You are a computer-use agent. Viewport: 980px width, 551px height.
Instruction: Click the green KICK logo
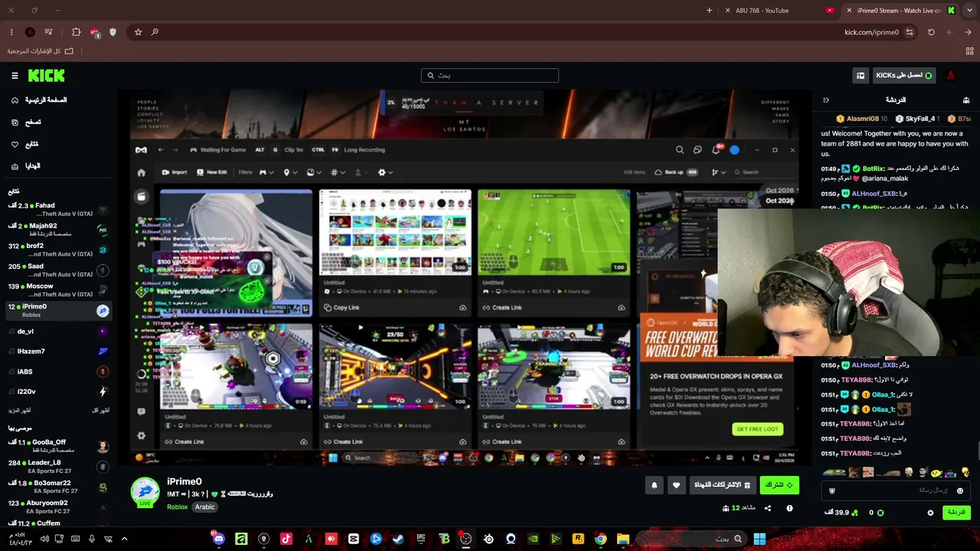pyautogui.click(x=46, y=75)
